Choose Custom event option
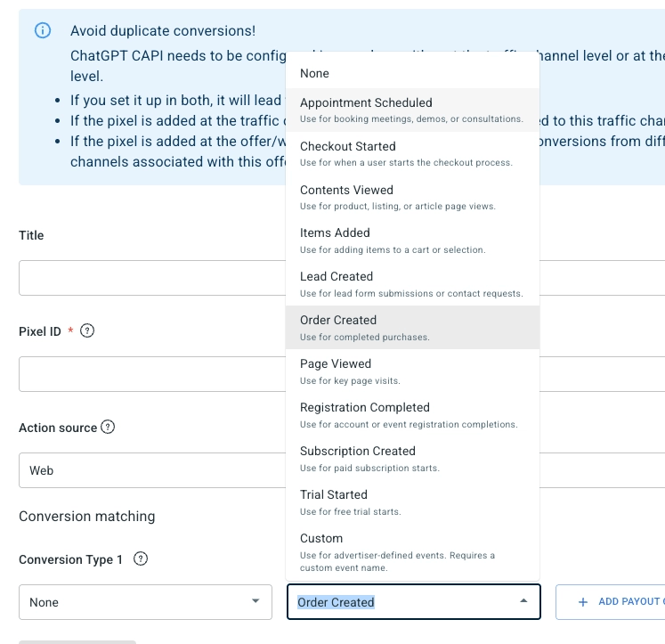This screenshot has width=665, height=644. [x=413, y=552]
